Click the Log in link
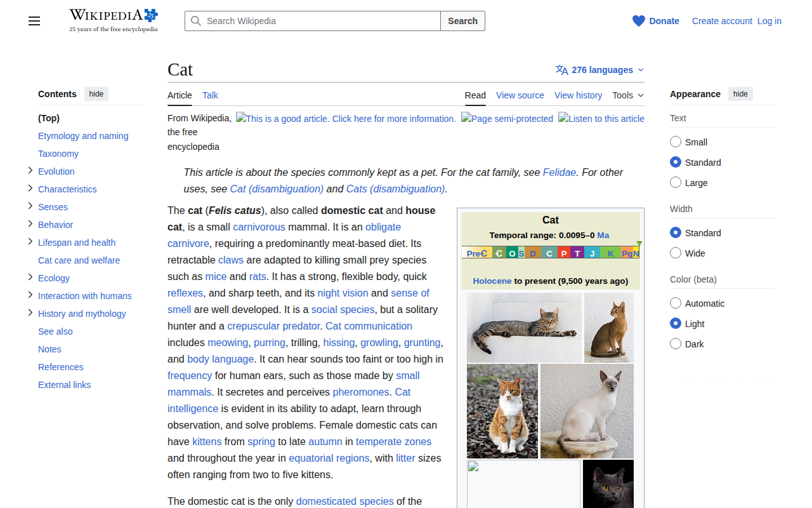812x508 pixels. click(769, 21)
